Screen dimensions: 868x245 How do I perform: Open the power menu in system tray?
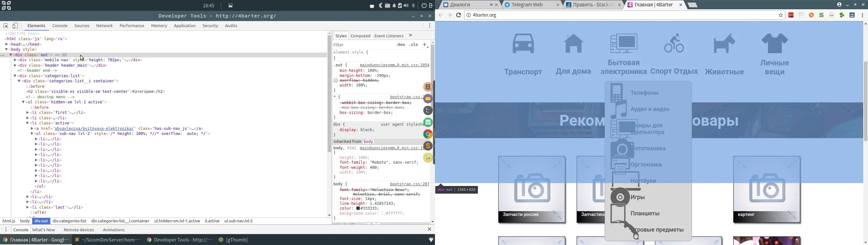pyautogui.click(x=424, y=5)
